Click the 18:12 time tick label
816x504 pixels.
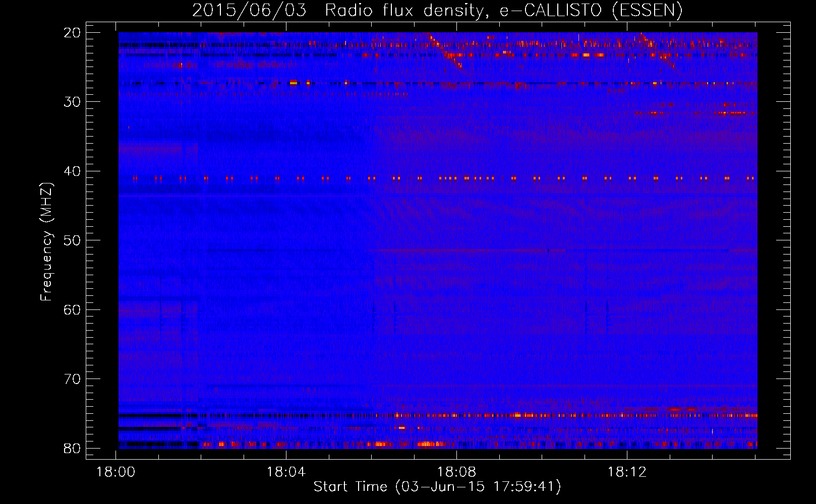click(627, 472)
